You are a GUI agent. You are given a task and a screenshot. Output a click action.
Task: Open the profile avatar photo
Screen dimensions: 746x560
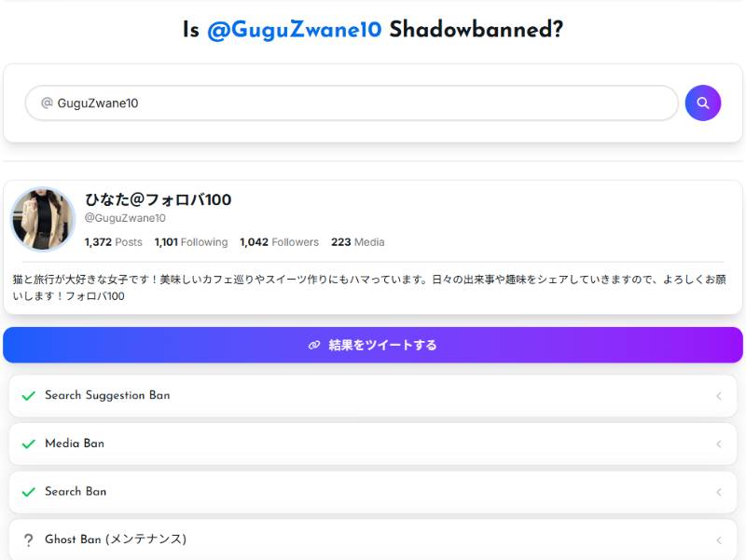[43, 219]
